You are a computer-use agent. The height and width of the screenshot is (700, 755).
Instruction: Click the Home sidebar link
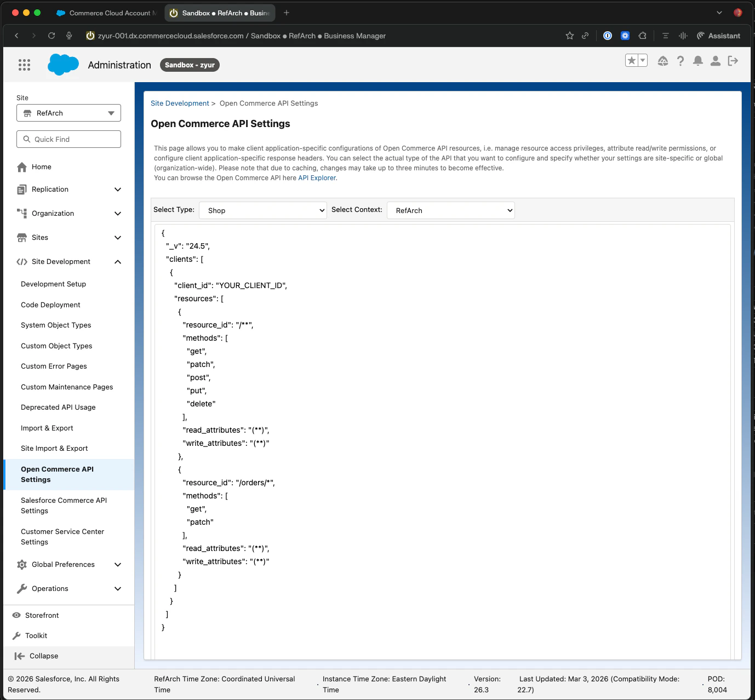tap(42, 167)
